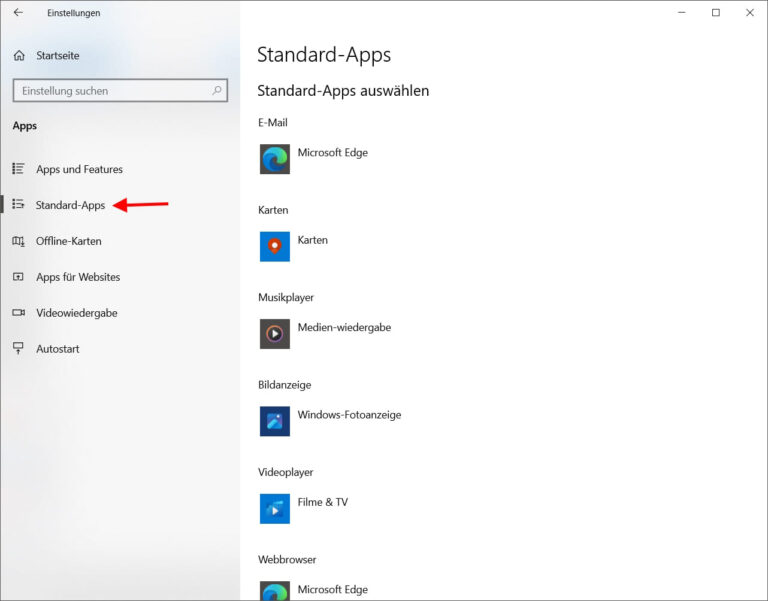Viewport: 768px width, 601px height.
Task: Click the Filme & TV icon
Action: (x=274, y=508)
